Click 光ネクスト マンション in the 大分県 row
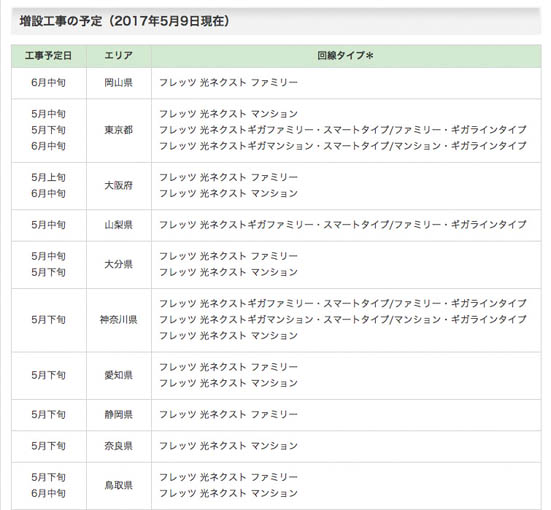The width and height of the screenshot is (551, 510). tap(228, 272)
